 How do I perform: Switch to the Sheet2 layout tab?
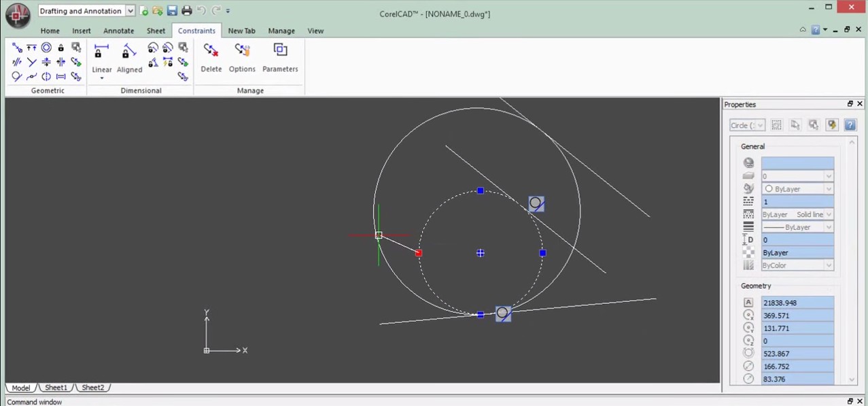(92, 387)
